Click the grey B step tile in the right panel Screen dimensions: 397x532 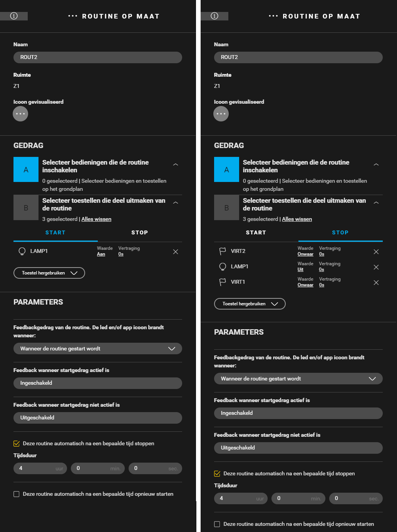pyautogui.click(x=226, y=207)
